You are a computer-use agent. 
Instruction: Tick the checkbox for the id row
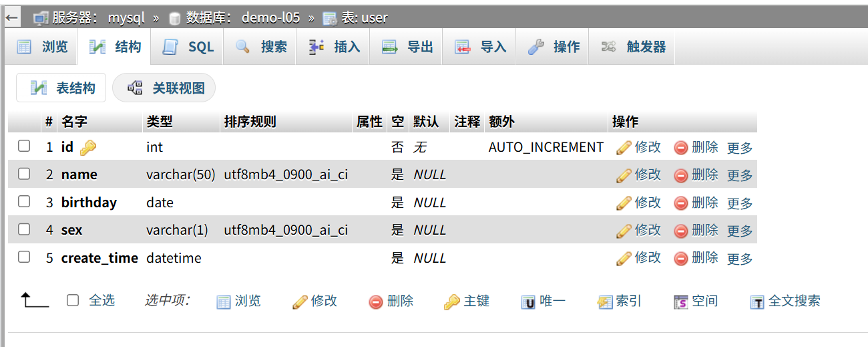24,146
